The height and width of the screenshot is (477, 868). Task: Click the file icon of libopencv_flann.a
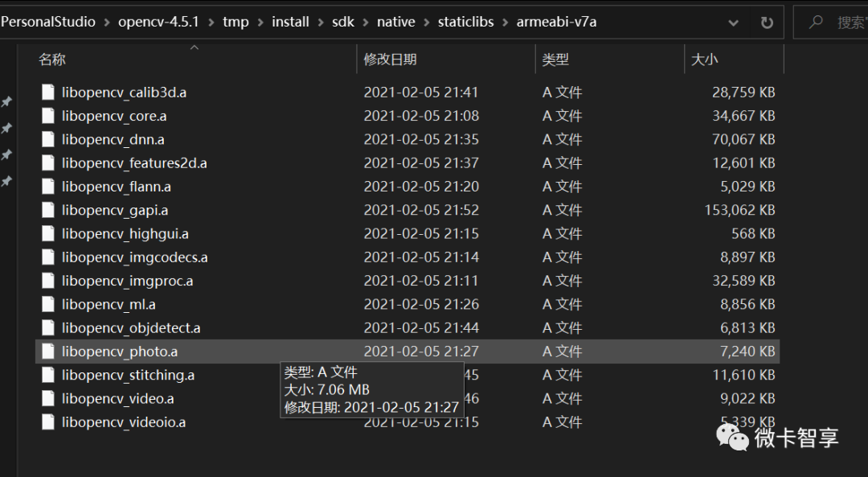[48, 186]
